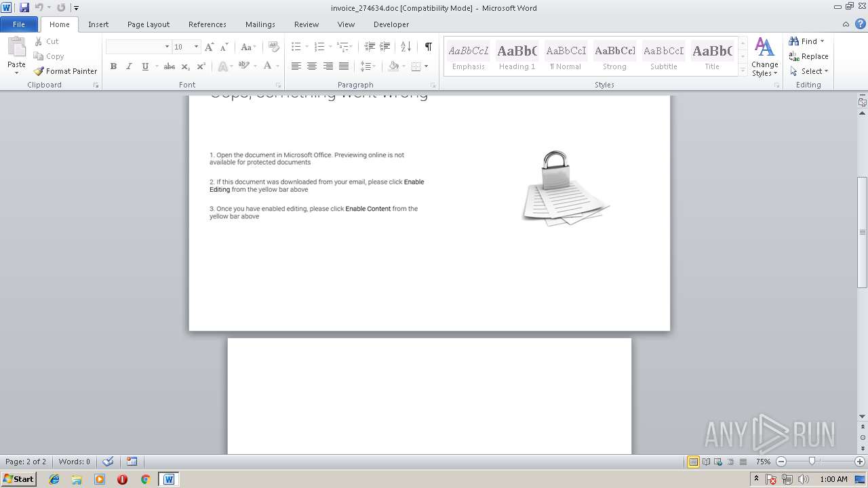Apply the Heading 1 style
Viewport: 868px width, 488px height.
point(517,57)
